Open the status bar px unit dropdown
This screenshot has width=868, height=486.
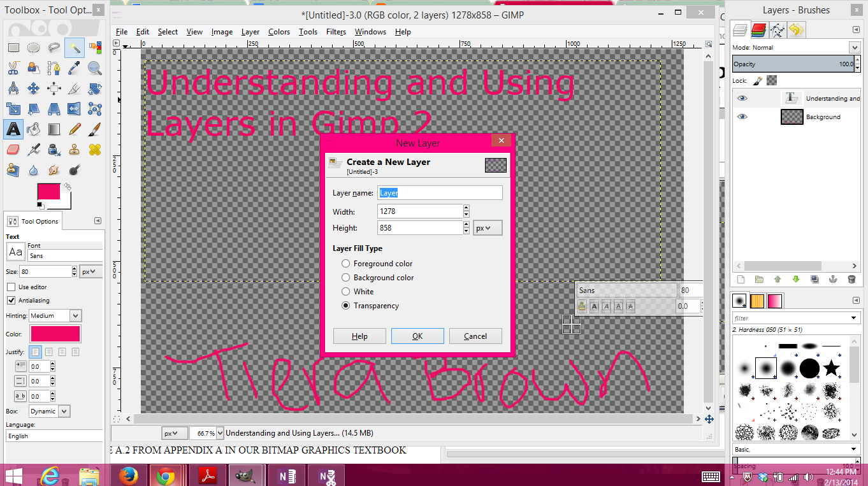pyautogui.click(x=175, y=433)
